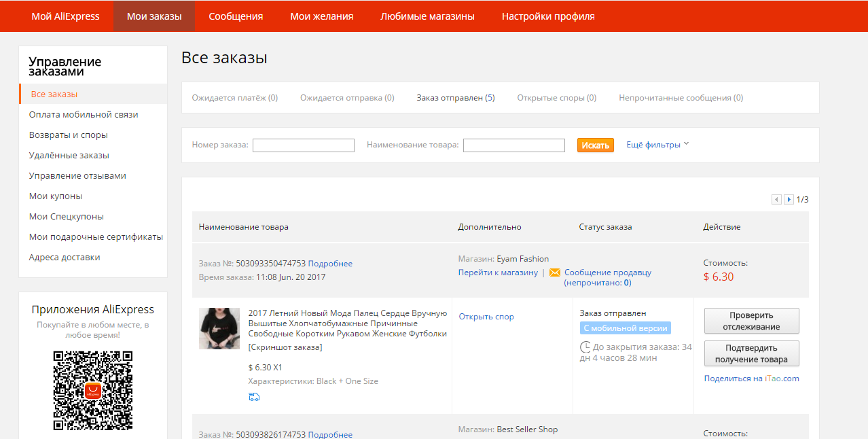The image size is (868, 439).
Task: Open Подробнее for order 503093350474753
Action: coord(330,264)
